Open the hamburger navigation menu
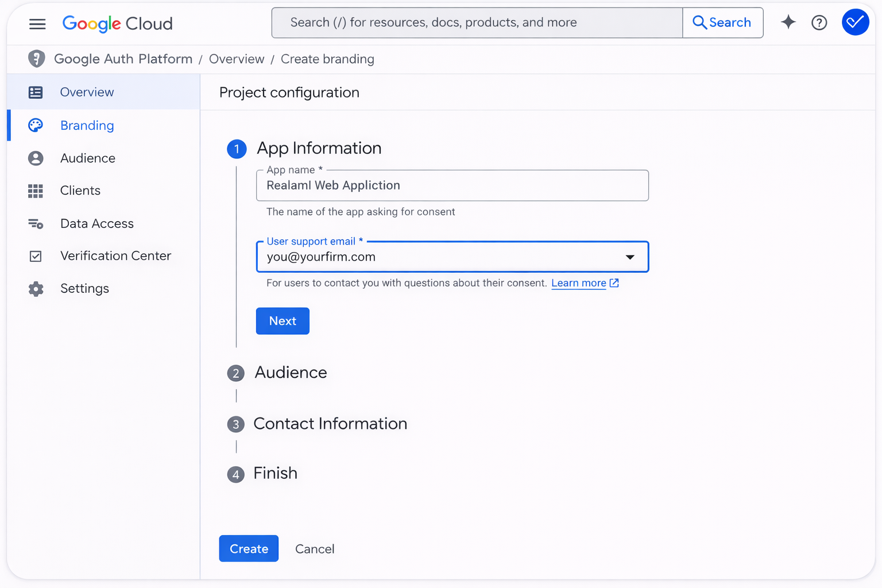 click(37, 24)
